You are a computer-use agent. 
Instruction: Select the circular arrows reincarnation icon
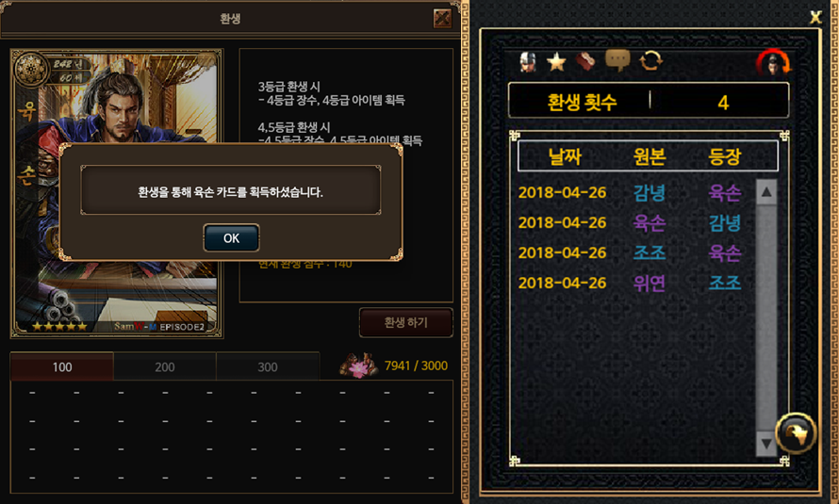click(650, 61)
